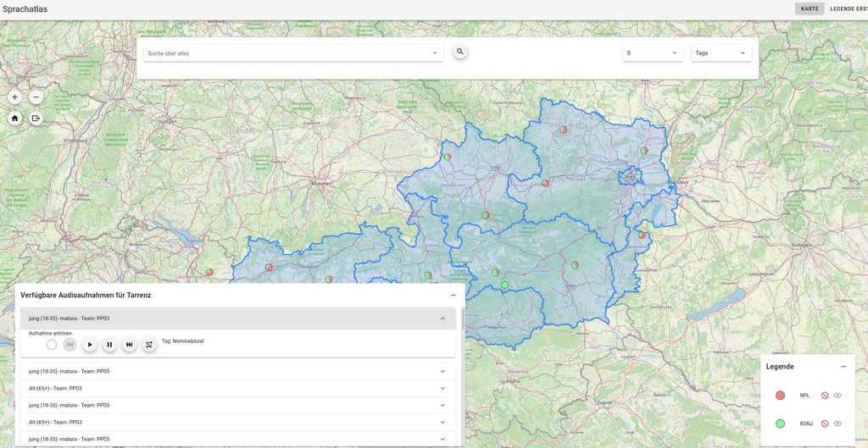
Task: Remove the KONJ legend entry
Action: [825, 423]
